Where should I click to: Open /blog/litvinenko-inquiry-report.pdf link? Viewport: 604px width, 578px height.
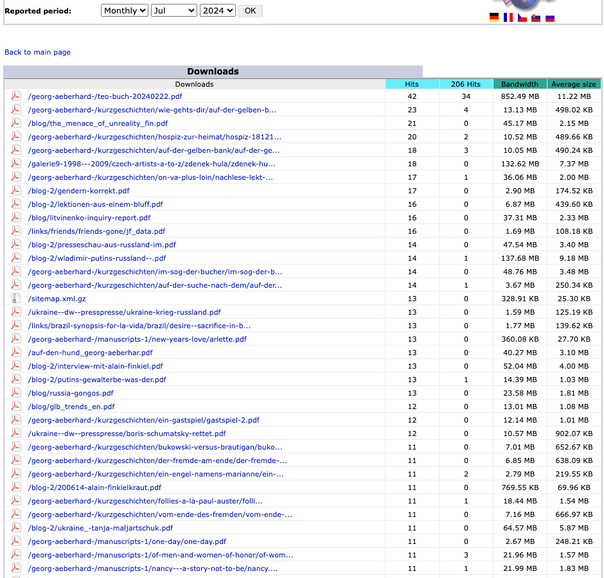click(x=89, y=218)
